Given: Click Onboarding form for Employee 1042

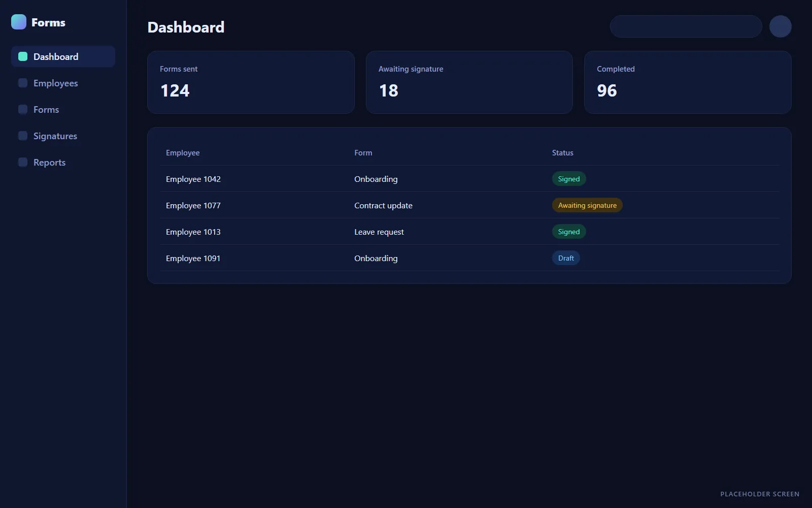Looking at the screenshot, I should coord(376,179).
